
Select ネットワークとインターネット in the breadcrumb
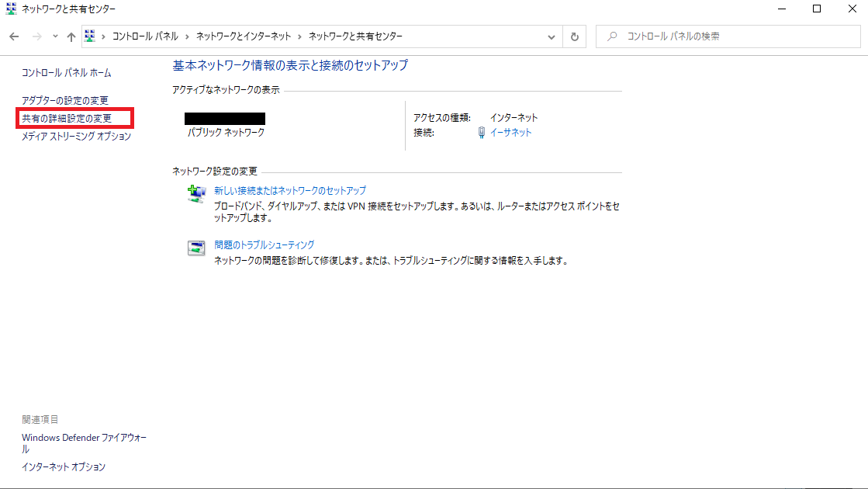pyautogui.click(x=244, y=36)
